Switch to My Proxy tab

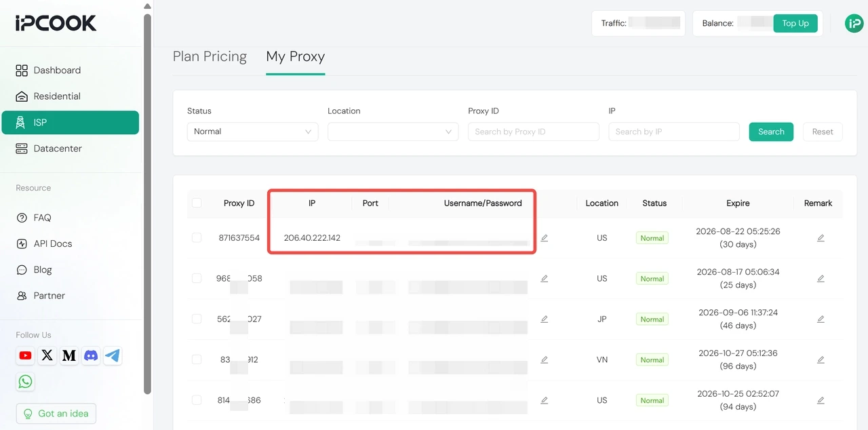point(296,56)
